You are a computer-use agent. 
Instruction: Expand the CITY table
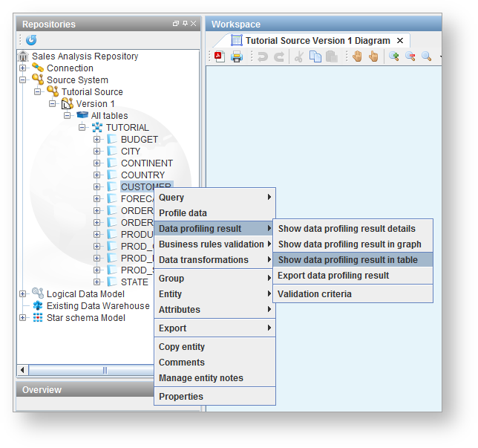[97, 151]
